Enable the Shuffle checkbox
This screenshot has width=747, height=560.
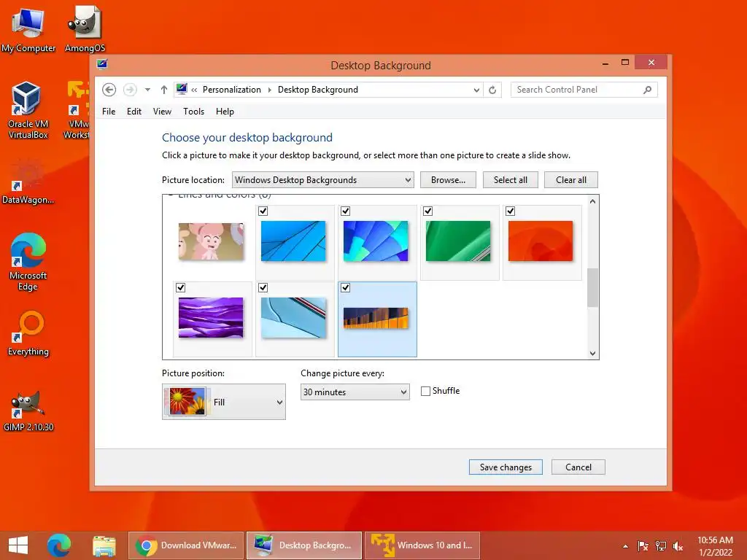425,391
